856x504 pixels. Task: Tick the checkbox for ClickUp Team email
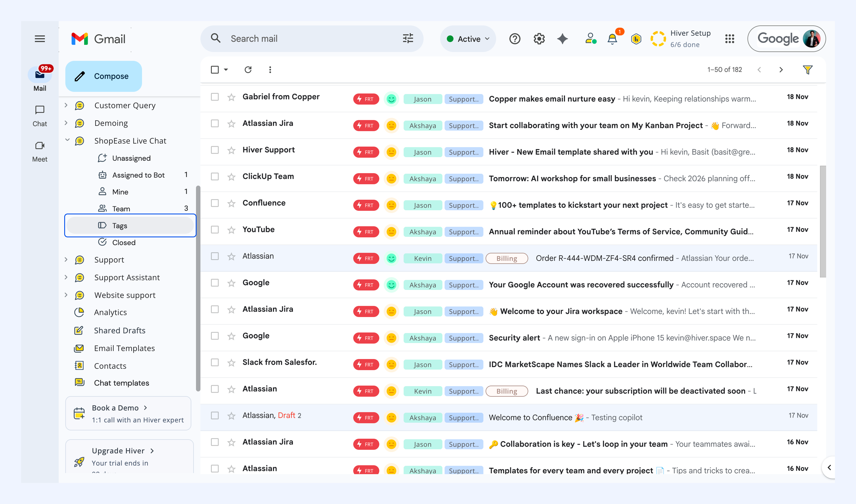coord(215,176)
